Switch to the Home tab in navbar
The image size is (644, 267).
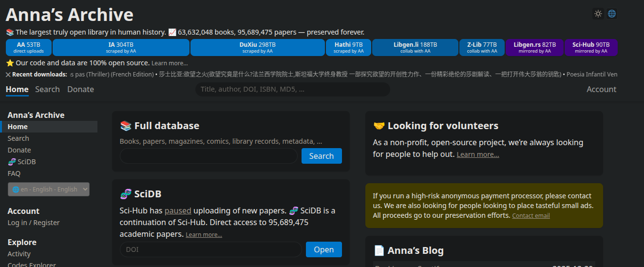(x=17, y=90)
